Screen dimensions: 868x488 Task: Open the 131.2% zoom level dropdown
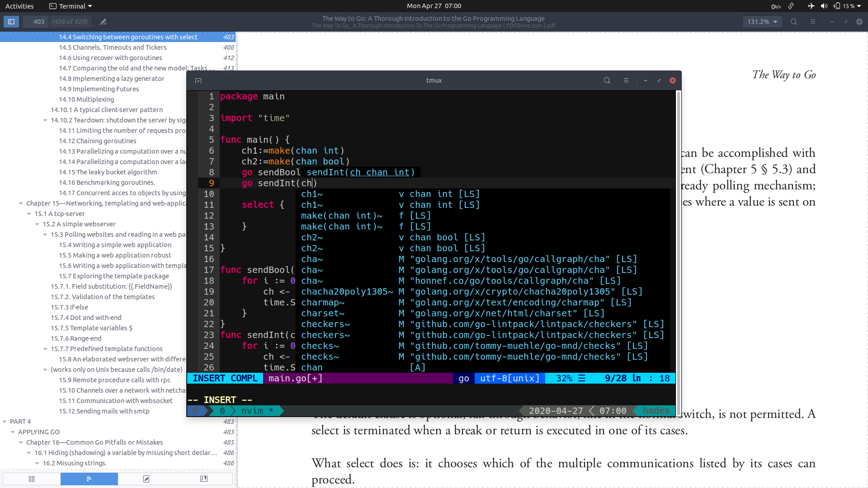point(762,21)
